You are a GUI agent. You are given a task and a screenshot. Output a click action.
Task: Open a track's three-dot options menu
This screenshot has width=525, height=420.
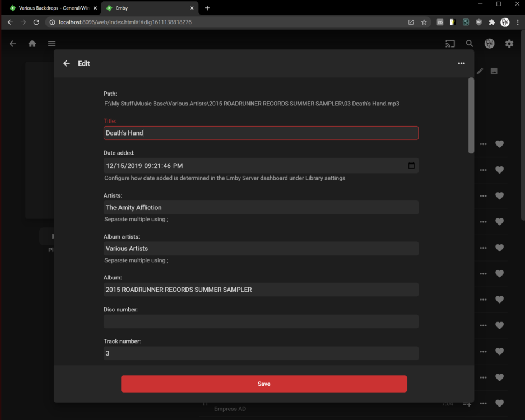(483, 144)
